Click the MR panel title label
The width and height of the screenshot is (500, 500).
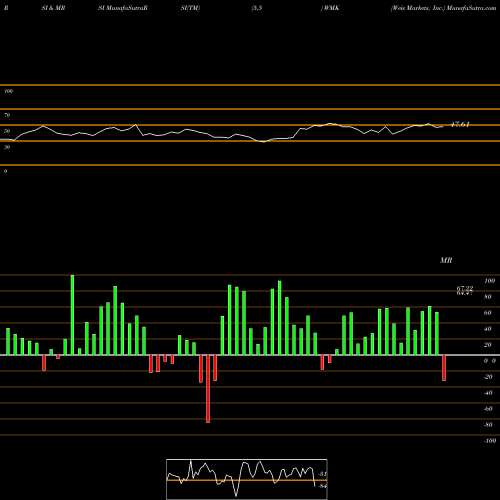click(x=446, y=260)
